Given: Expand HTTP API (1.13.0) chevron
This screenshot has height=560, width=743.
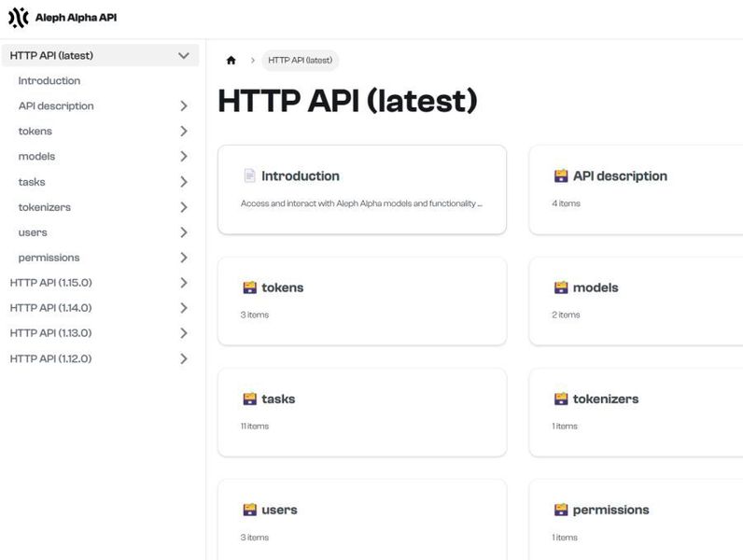Looking at the screenshot, I should 184,333.
